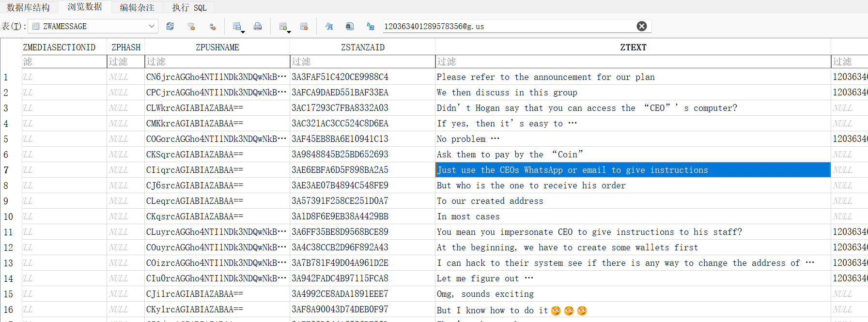
Task: Select row 12 via its row header
Action: [x=11, y=247]
